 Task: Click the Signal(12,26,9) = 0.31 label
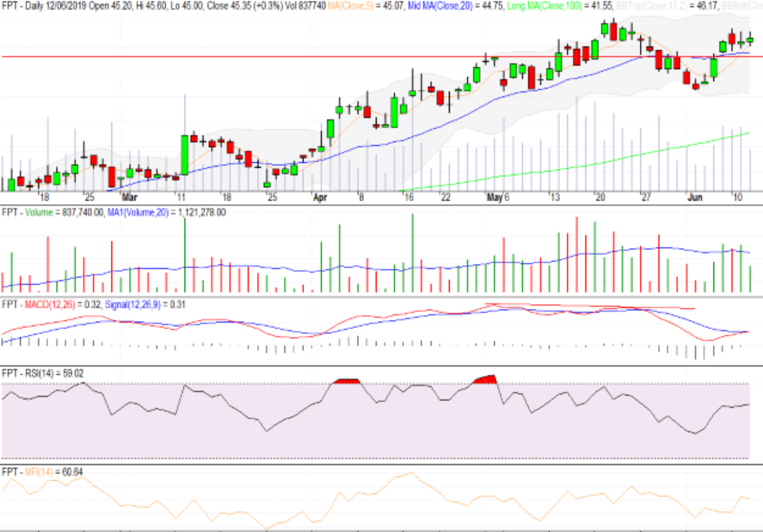145,304
